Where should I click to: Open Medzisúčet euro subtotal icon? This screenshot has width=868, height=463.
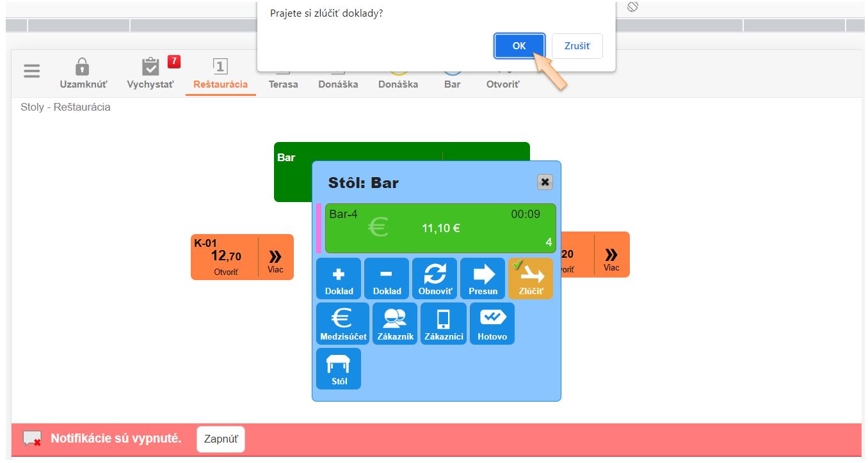pos(343,324)
